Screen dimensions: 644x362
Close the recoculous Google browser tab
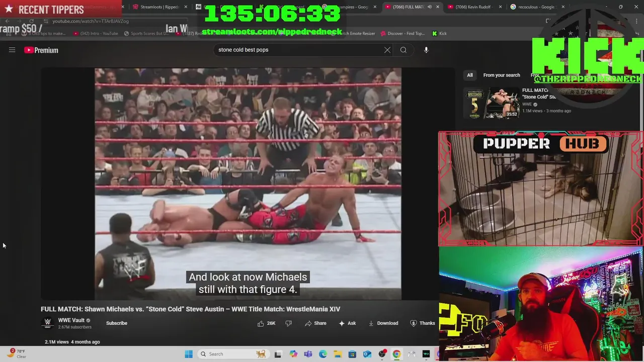tap(562, 7)
